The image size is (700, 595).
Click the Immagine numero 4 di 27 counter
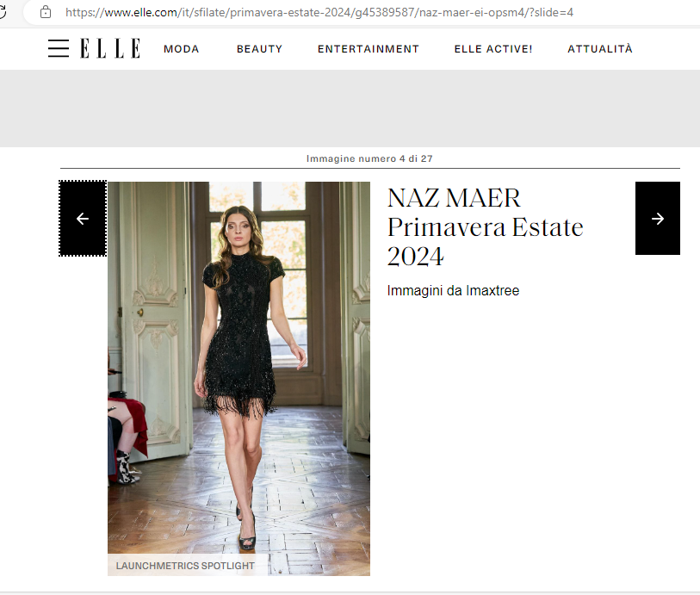tap(369, 158)
